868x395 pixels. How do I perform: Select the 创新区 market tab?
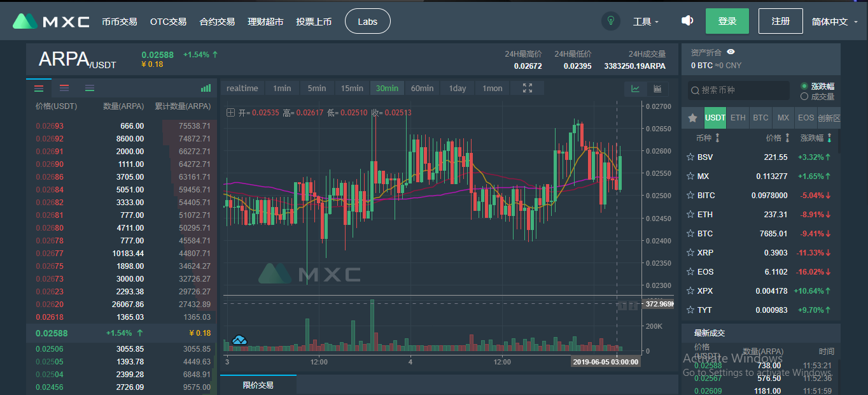click(829, 118)
